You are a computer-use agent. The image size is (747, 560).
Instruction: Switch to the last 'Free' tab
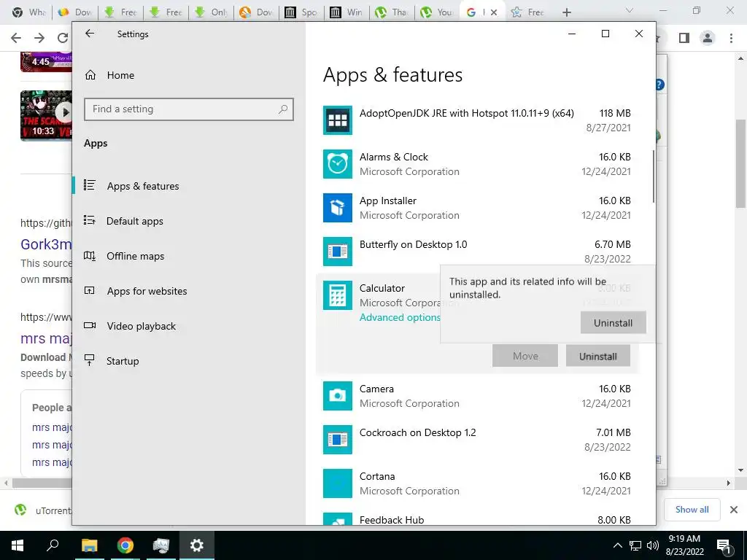pos(528,12)
